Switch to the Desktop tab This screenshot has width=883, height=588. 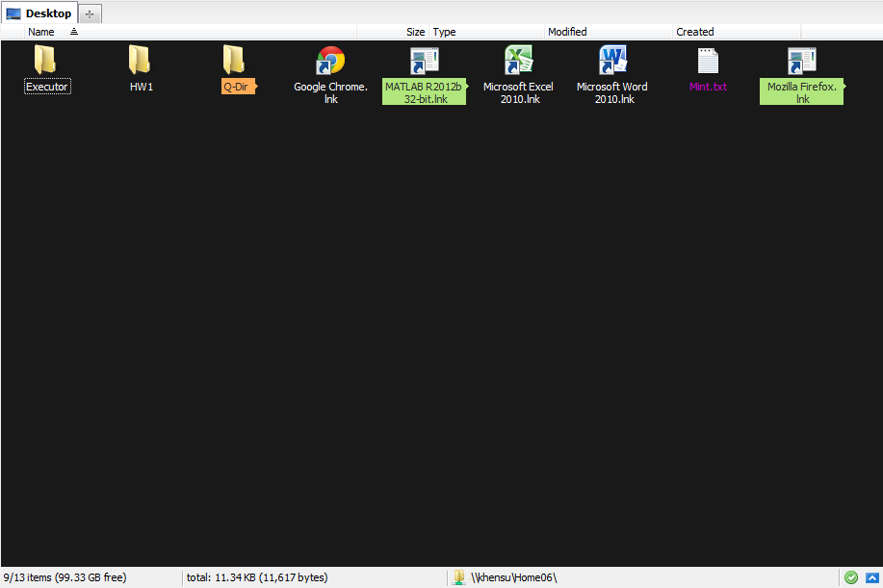39,13
